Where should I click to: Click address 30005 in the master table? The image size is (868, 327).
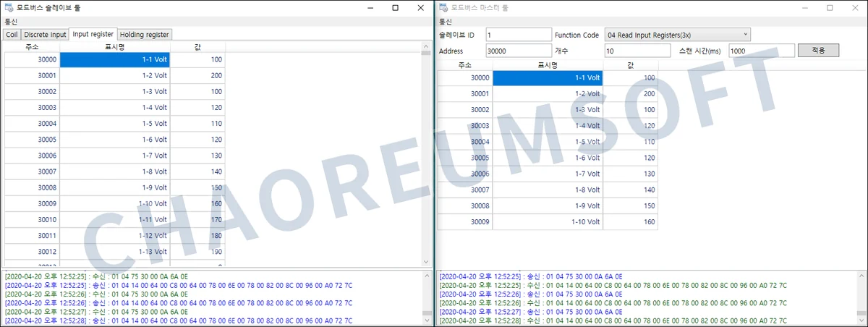(465, 157)
